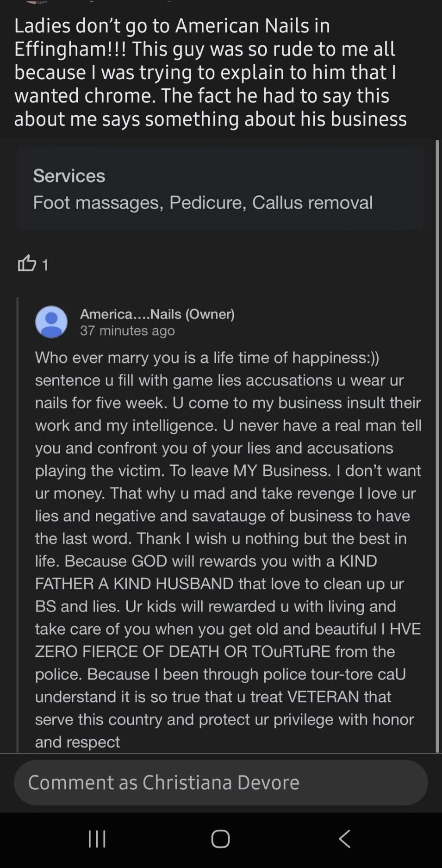442x868 pixels.
Task: Tap the '37 minutes ago' timestamp
Action: (x=127, y=331)
